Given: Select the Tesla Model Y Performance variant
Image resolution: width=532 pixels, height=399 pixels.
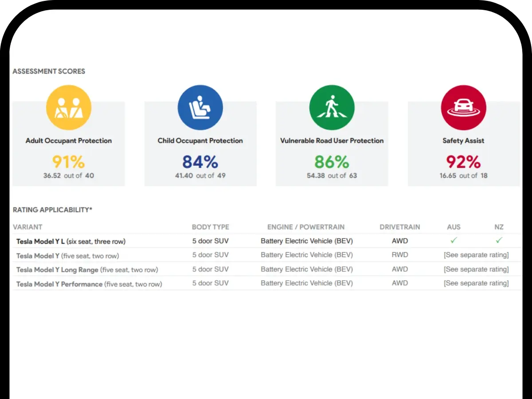Looking at the screenshot, I should 89,284.
